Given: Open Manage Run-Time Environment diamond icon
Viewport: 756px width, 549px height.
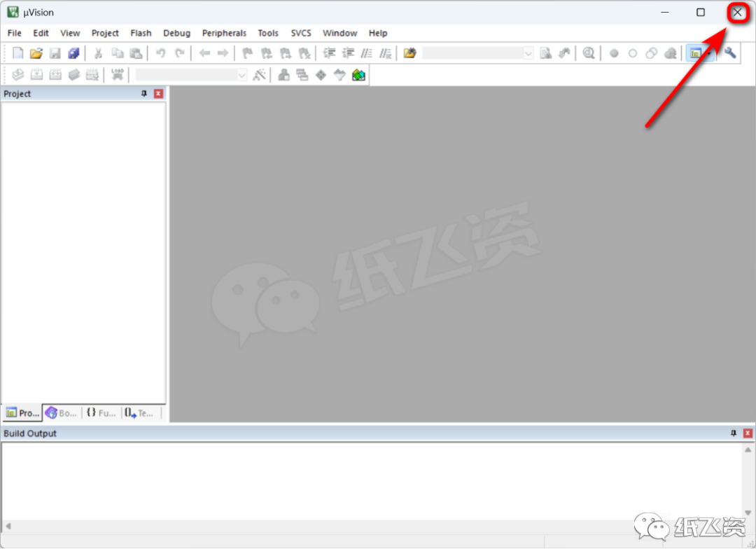Looking at the screenshot, I should click(x=321, y=75).
